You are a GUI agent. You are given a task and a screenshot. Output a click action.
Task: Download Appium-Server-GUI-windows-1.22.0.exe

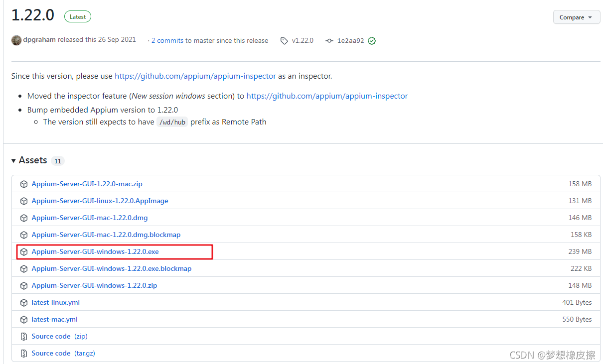(95, 251)
